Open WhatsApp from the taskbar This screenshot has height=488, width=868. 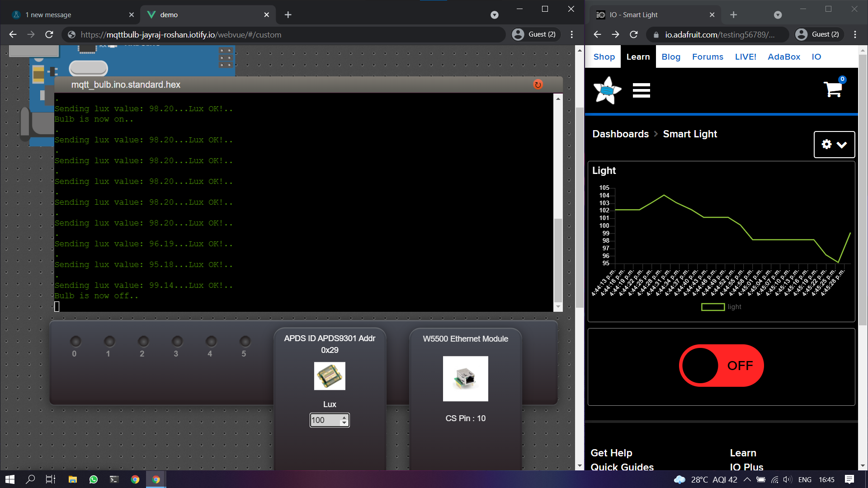pyautogui.click(x=94, y=479)
